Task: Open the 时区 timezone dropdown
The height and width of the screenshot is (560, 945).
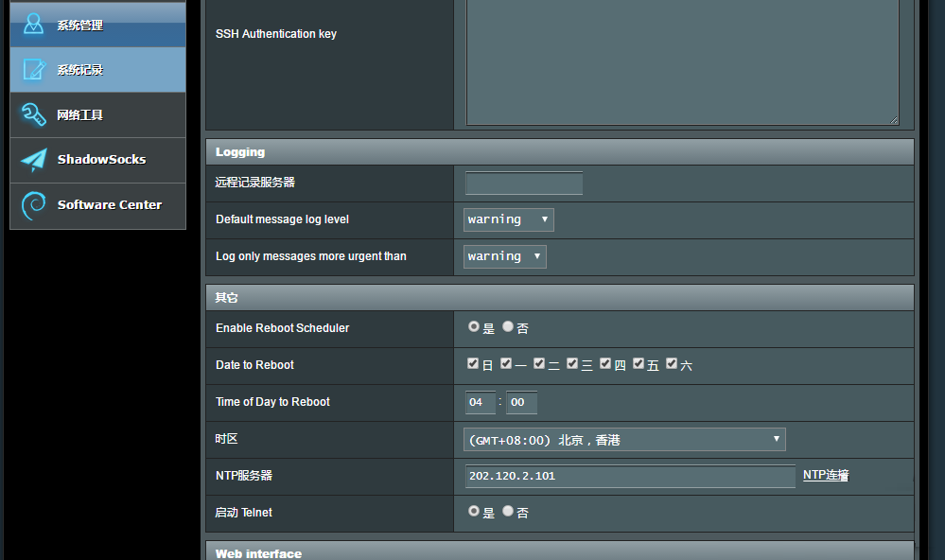Action: pyautogui.click(x=624, y=439)
